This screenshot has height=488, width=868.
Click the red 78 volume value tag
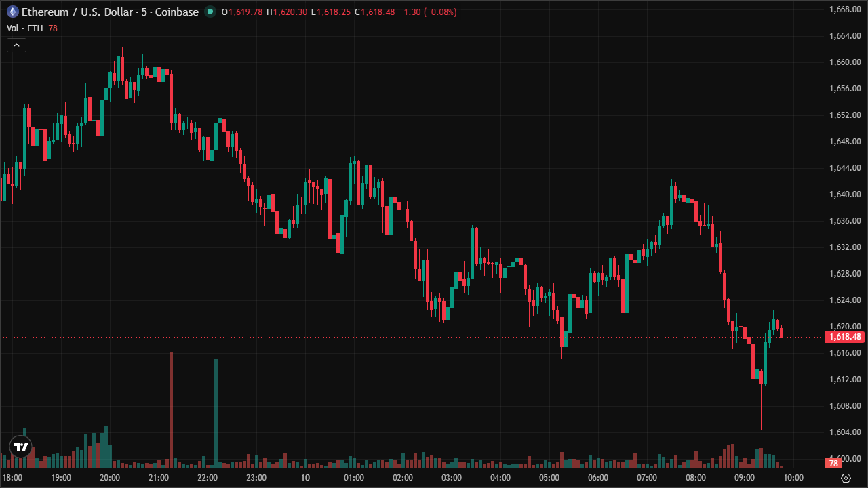point(833,464)
